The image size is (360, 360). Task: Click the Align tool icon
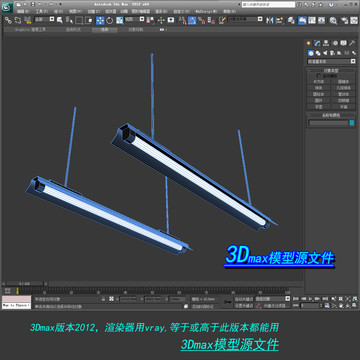280,20
